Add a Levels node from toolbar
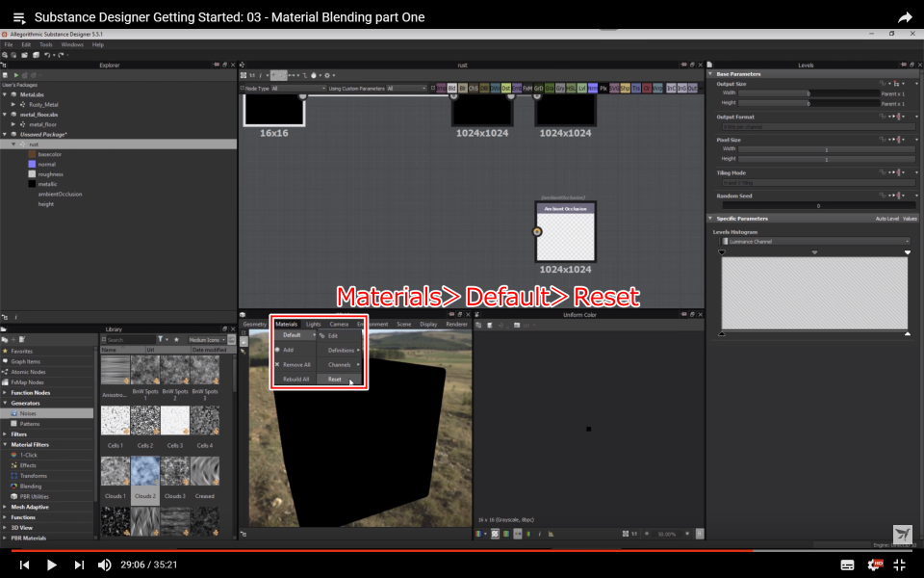 pos(581,89)
